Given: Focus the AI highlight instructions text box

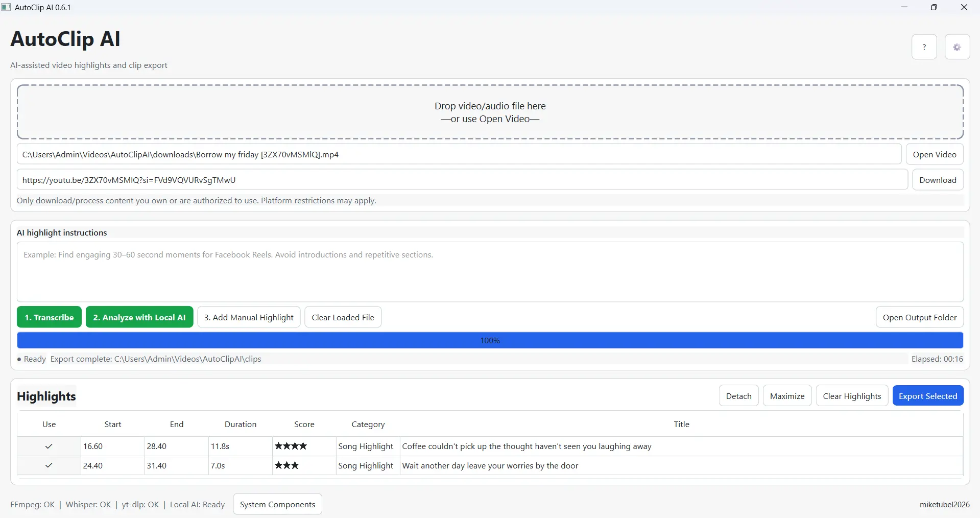Looking at the screenshot, I should tap(490, 272).
